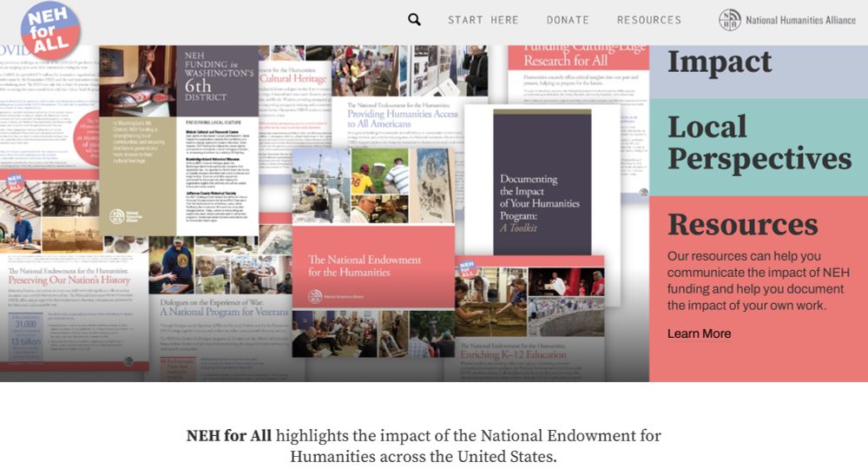Select the Resources panel heading
This screenshot has width=868, height=469.
(x=742, y=225)
